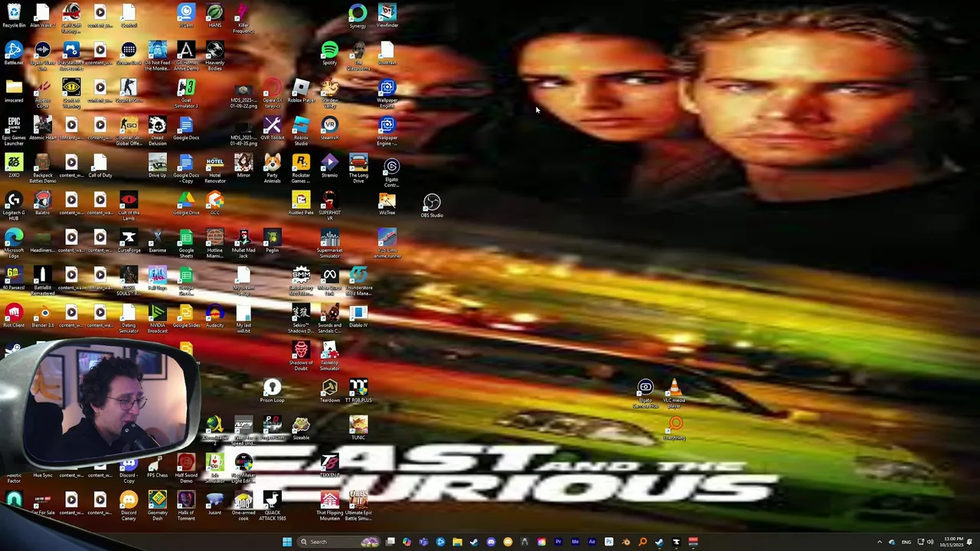Launch Audacity from the desktop
This screenshot has width=980, height=551.
214,316
